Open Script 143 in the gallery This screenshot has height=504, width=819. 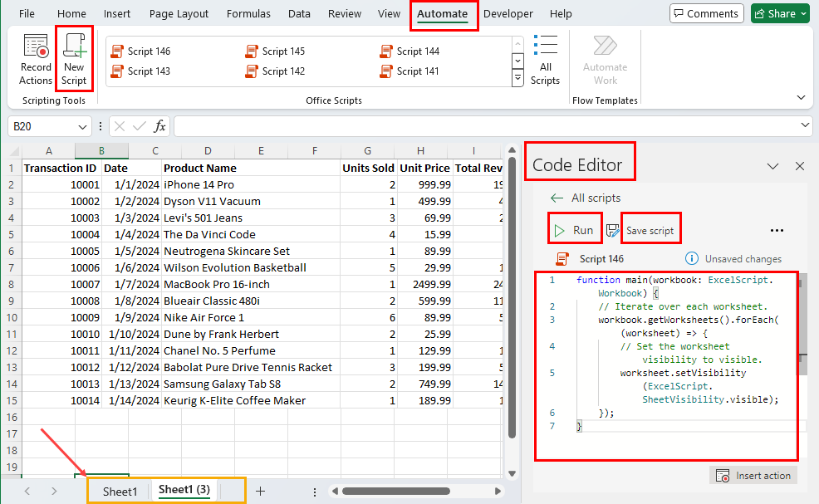141,71
